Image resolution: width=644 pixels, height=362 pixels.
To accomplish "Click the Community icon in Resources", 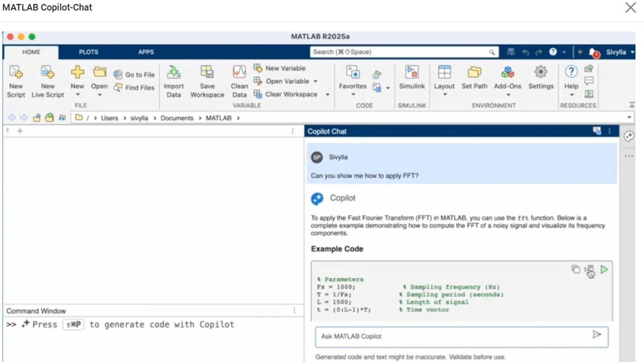I will coord(589,69).
